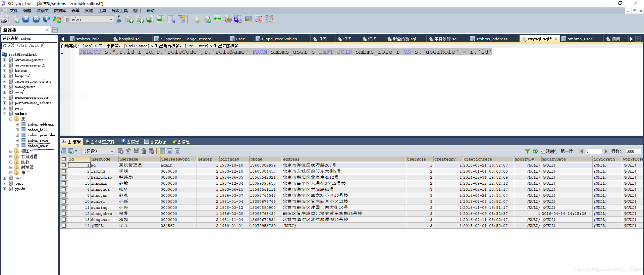This screenshot has height=275, width=644.
Task: Open the 高级工具 menu
Action: [x=119, y=11]
